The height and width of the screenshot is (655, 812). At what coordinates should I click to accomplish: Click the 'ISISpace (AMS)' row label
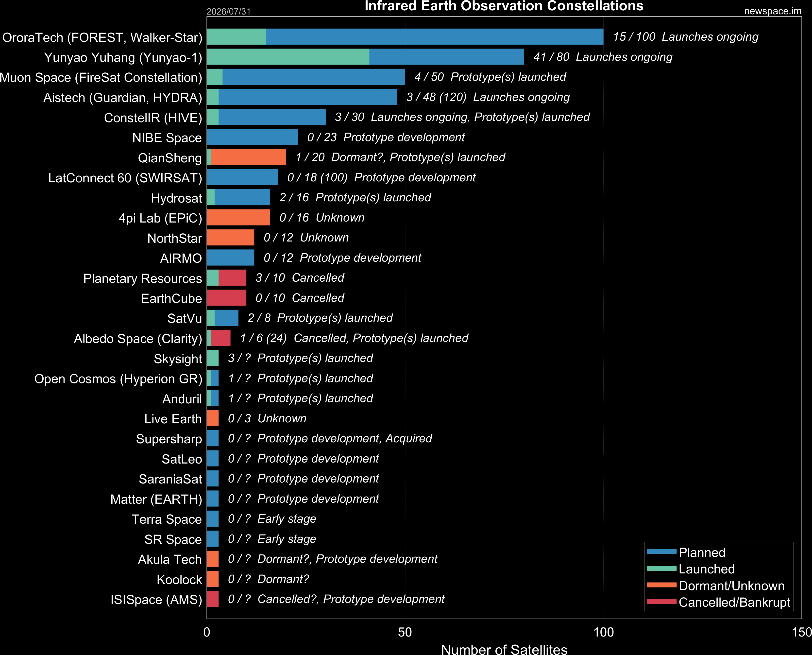coord(156,600)
